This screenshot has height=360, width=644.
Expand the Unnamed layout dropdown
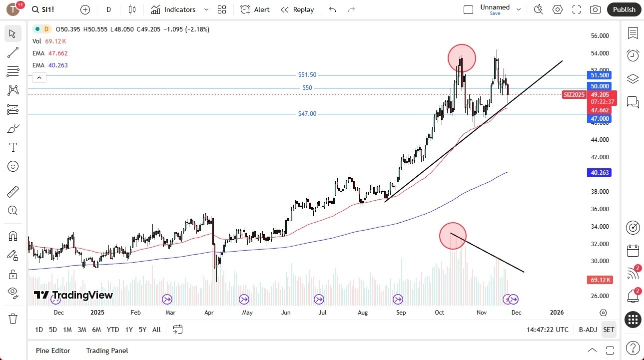tap(519, 9)
